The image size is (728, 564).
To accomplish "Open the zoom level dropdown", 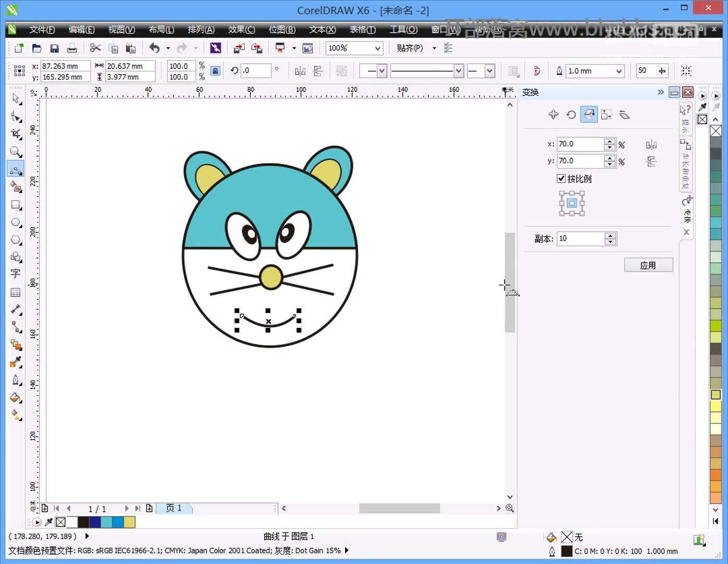I will [x=378, y=48].
